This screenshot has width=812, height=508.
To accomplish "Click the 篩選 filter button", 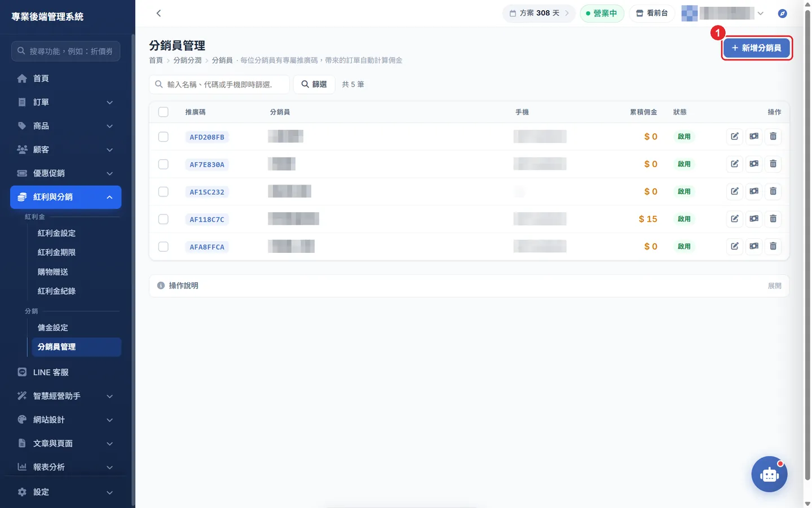I will click(314, 84).
